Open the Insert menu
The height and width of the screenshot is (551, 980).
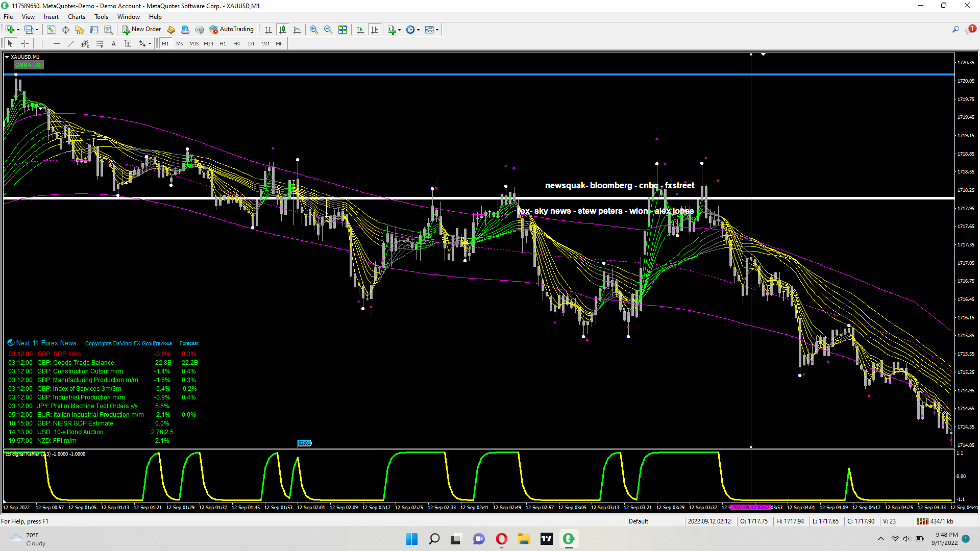(x=51, y=17)
